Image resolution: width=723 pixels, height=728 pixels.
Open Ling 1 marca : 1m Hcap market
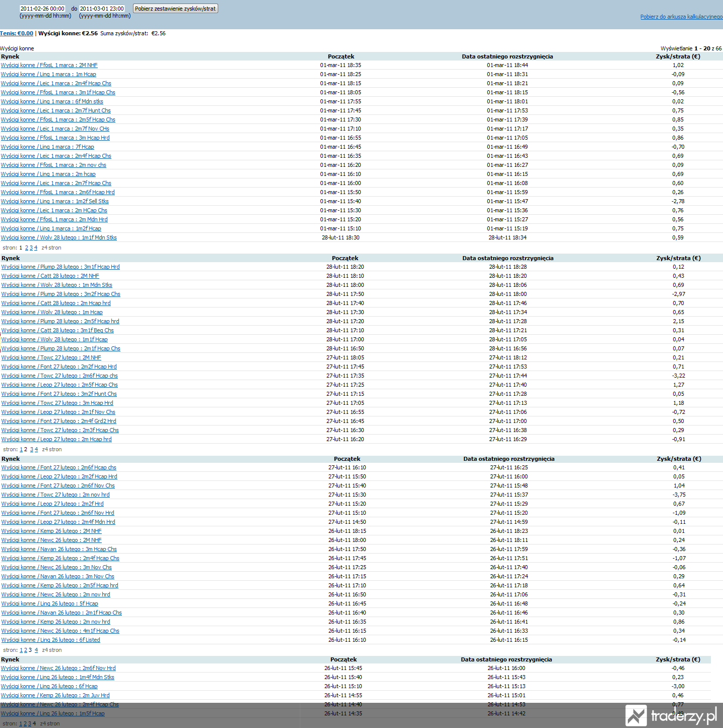pyautogui.click(x=48, y=74)
